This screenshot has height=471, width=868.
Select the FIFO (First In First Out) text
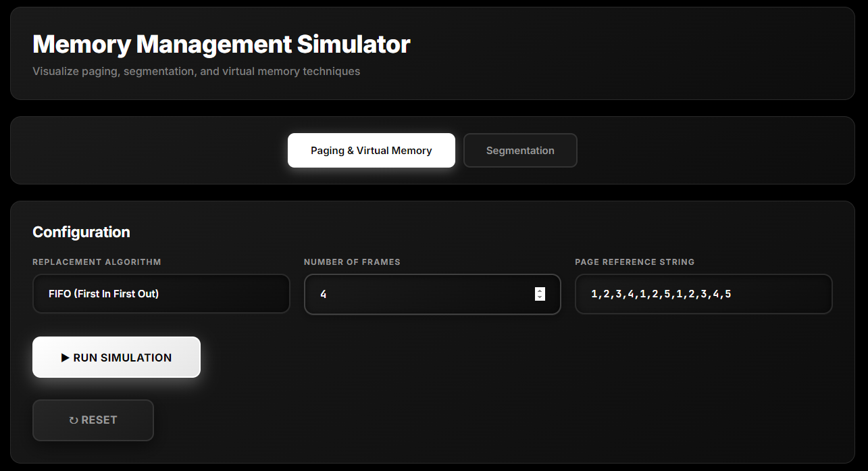[x=103, y=294]
